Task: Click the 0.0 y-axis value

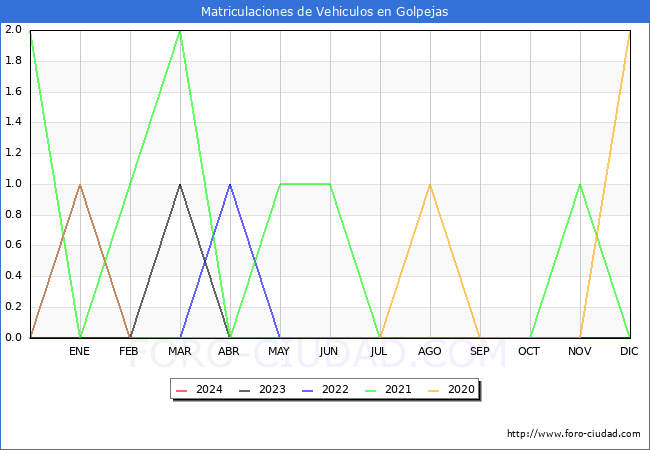Action: click(x=13, y=337)
